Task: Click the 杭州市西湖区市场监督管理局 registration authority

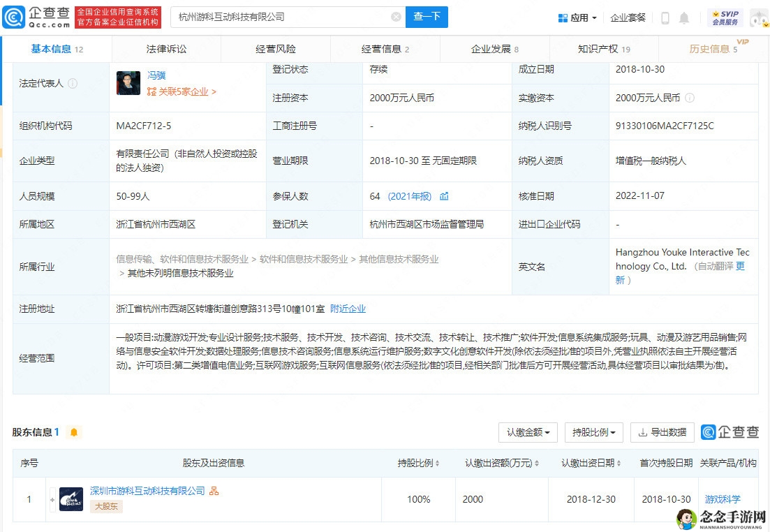Action: click(x=427, y=225)
